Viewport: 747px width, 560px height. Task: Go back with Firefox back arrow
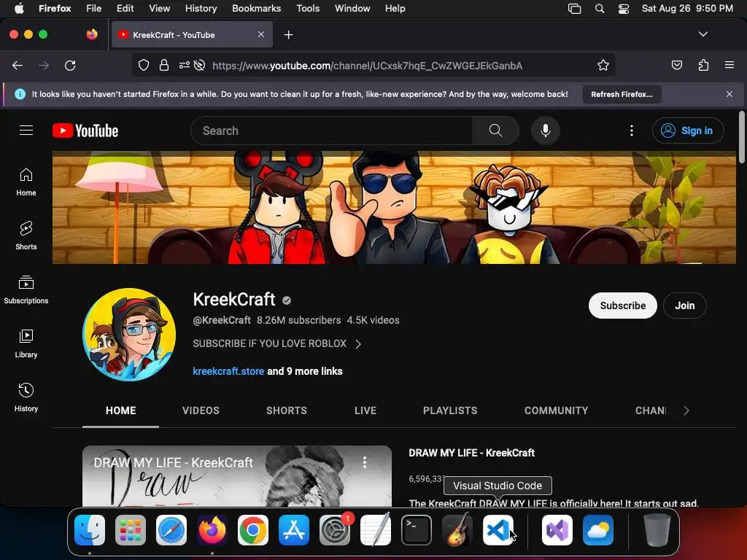pyautogui.click(x=18, y=66)
